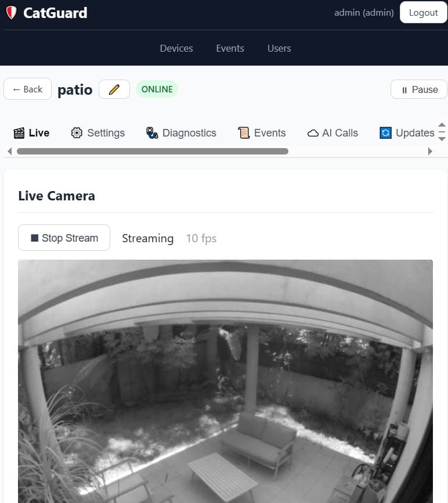Click the AI Calls cloud icon
Image resolution: width=448 pixels, height=503 pixels.
pyautogui.click(x=313, y=133)
